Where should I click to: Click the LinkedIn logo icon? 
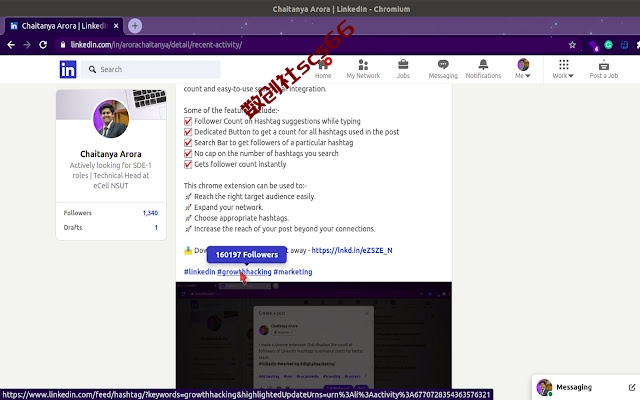pyautogui.click(x=68, y=69)
